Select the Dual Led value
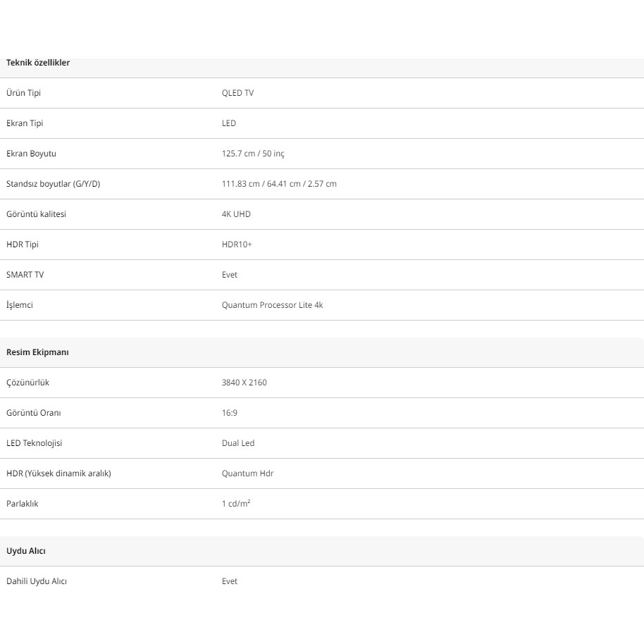 point(238,443)
